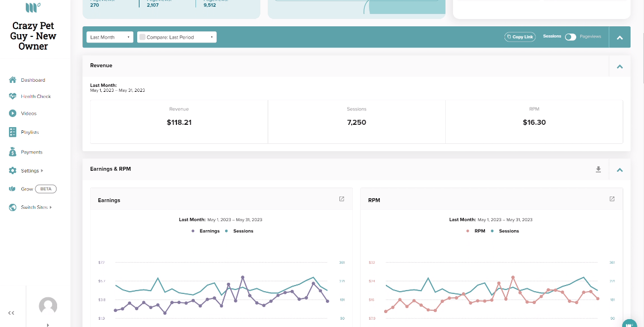Collapse the Revenue section
644x327 pixels.
click(620, 66)
